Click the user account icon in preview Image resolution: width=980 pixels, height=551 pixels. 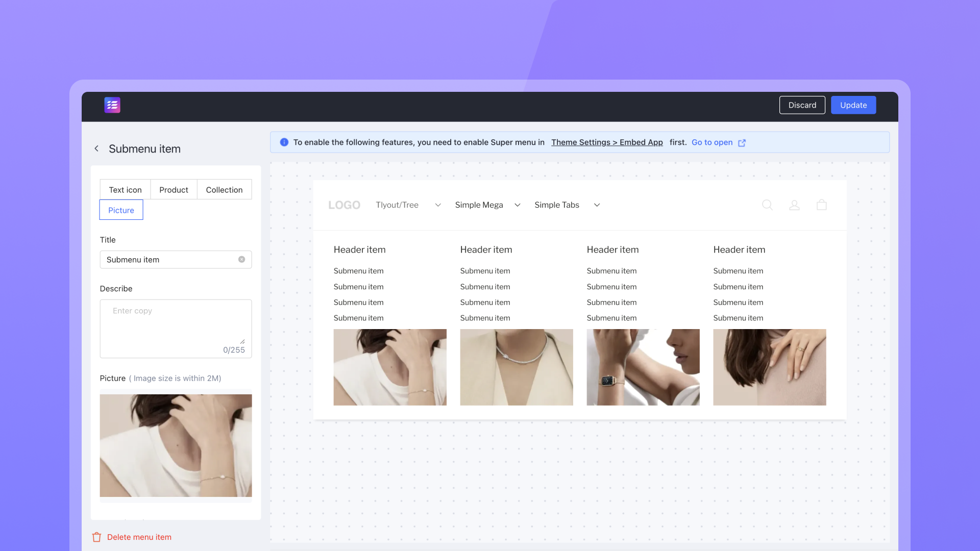pos(794,205)
